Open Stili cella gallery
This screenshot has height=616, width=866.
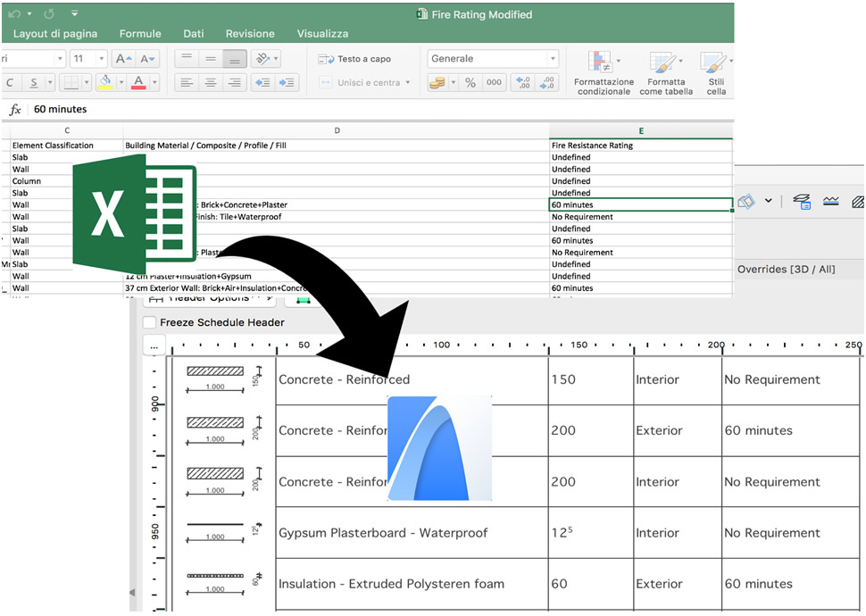[x=716, y=73]
